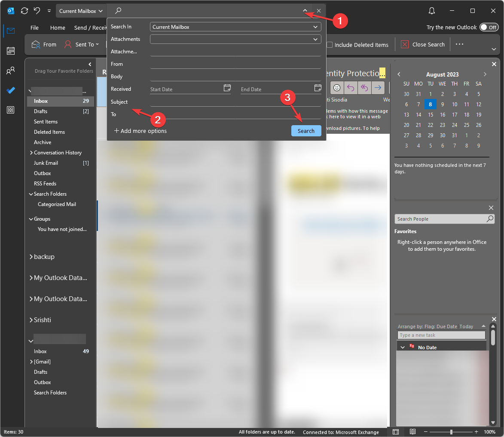Screen dimensions: 504x437
Task: Move the zoom slider handle
Action: pos(451,432)
